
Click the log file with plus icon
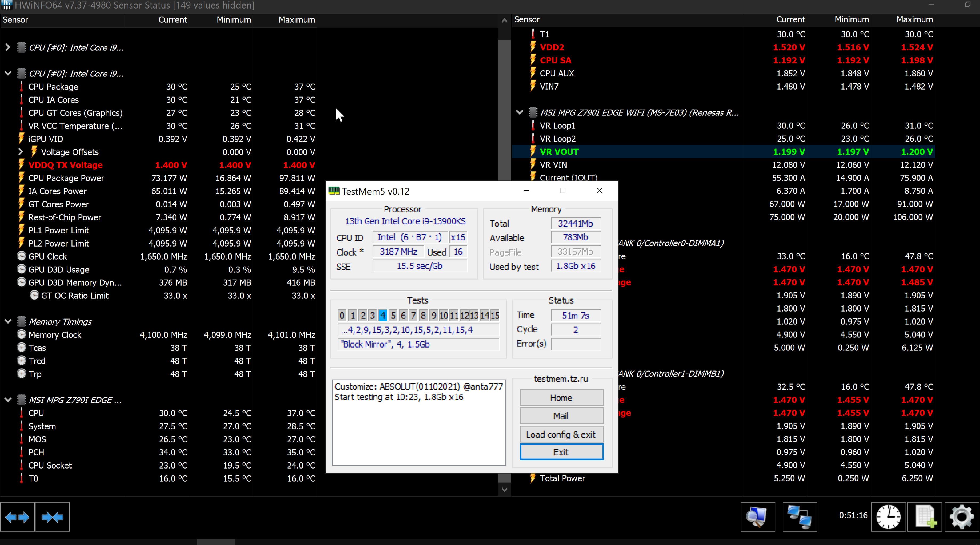pyautogui.click(x=925, y=516)
